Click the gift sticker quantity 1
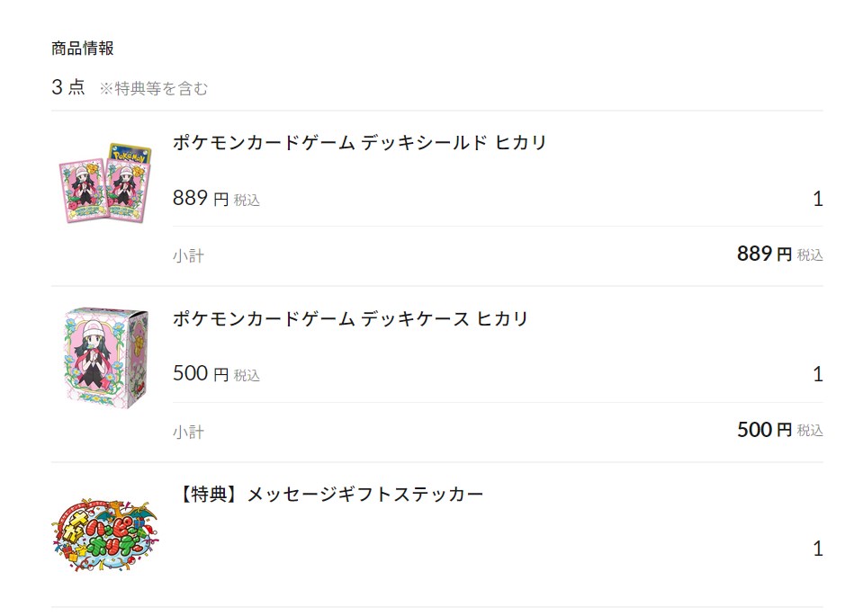 click(x=817, y=549)
